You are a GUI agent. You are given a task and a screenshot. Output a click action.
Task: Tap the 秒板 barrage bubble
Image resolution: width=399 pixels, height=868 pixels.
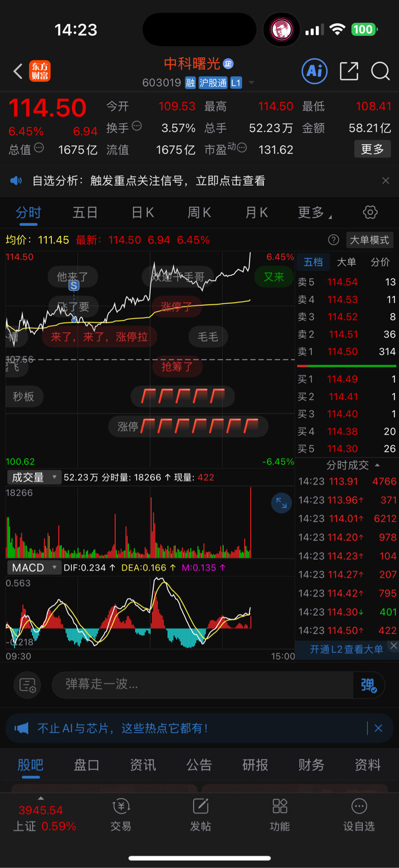coord(23,396)
